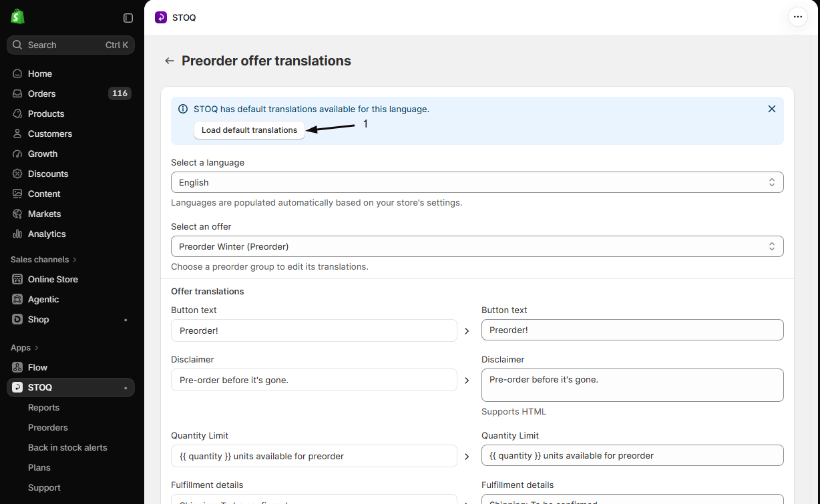The width and height of the screenshot is (820, 504).
Task: Click the Content image icon
Action: [x=17, y=194]
